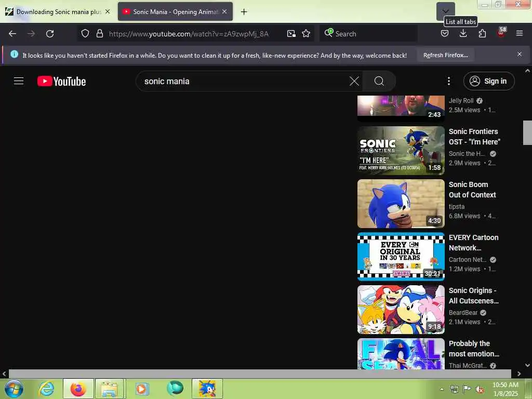Bookmark this page with star icon
532x399 pixels.
click(306, 34)
